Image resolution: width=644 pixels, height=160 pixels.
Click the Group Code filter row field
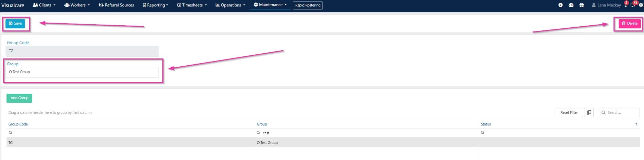pos(131,133)
